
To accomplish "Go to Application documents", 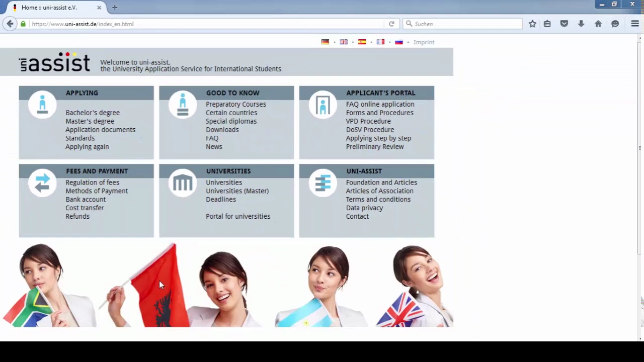I will click(100, 130).
